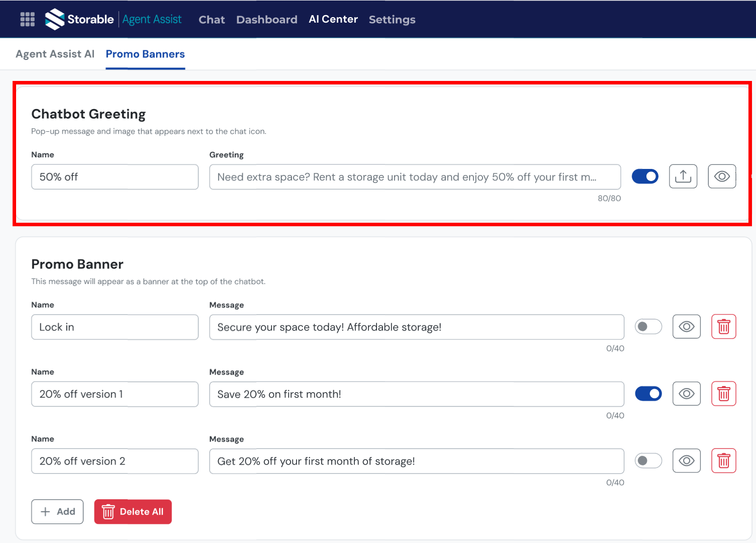
Task: Upload image for Chatbot Greeting
Action: click(683, 176)
